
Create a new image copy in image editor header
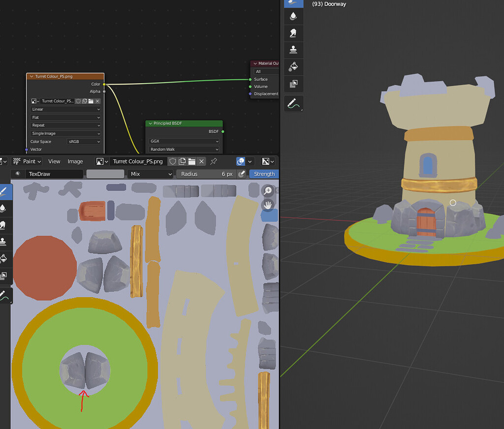coord(182,161)
